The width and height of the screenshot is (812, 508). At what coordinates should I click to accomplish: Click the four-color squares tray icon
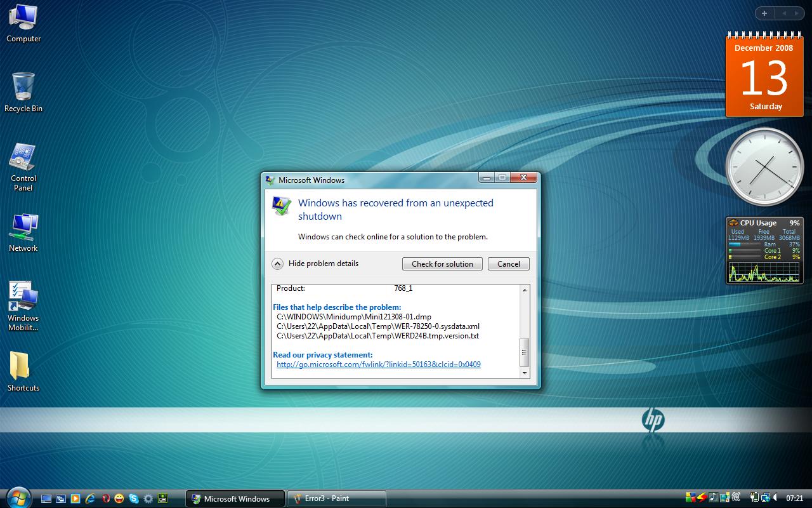(691, 497)
